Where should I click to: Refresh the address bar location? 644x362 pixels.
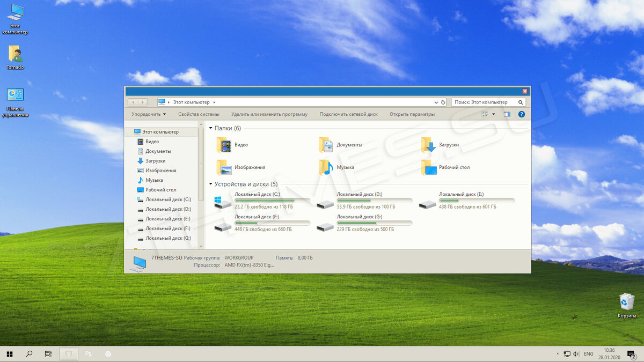(x=443, y=102)
